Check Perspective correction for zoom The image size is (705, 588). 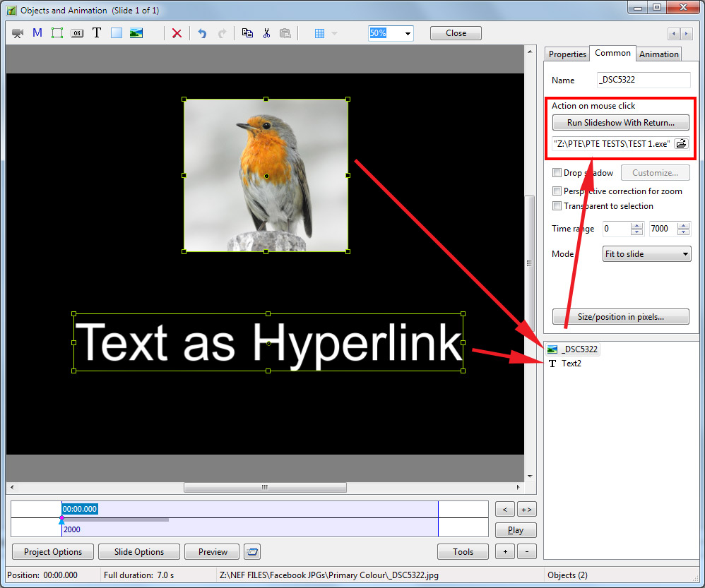pos(557,191)
